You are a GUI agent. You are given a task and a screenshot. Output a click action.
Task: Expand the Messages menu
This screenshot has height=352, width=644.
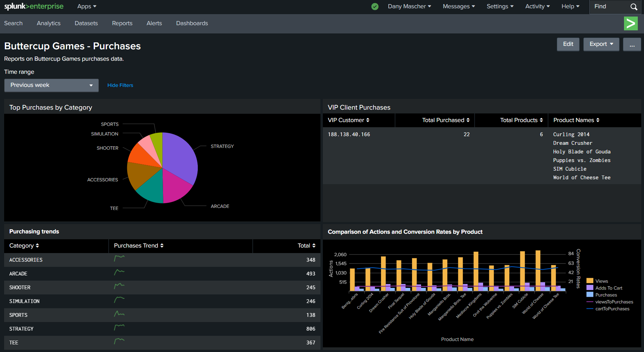tap(459, 6)
